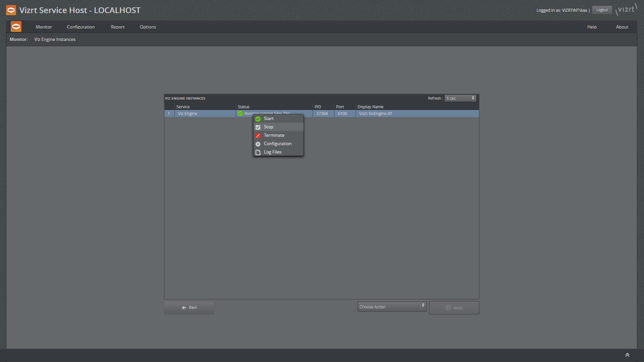Click the Report navigation tab
The image size is (644, 362).
coord(117,26)
